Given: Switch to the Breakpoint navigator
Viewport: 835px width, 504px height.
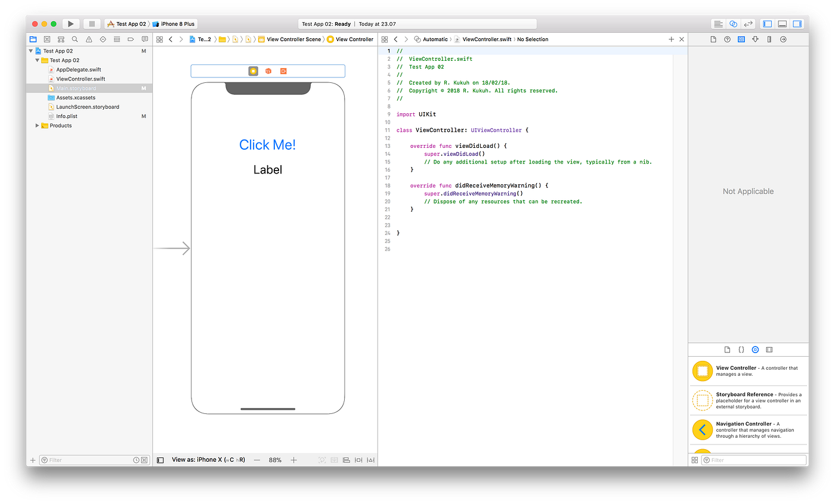Looking at the screenshot, I should pyautogui.click(x=130, y=39).
